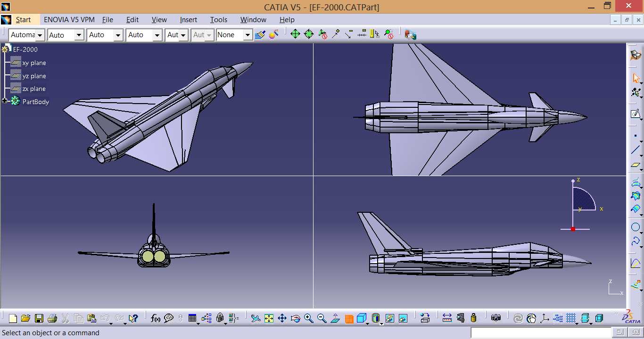Open the Start menu

(23, 20)
